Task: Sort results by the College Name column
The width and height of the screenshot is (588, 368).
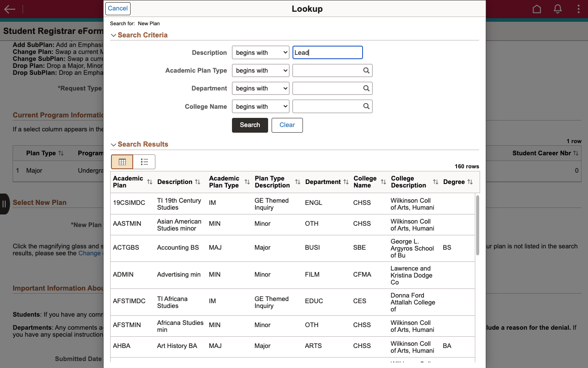Action: 383,182
